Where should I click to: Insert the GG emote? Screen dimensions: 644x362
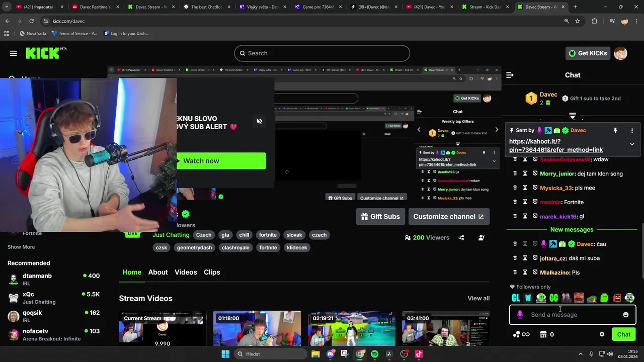(x=554, y=298)
